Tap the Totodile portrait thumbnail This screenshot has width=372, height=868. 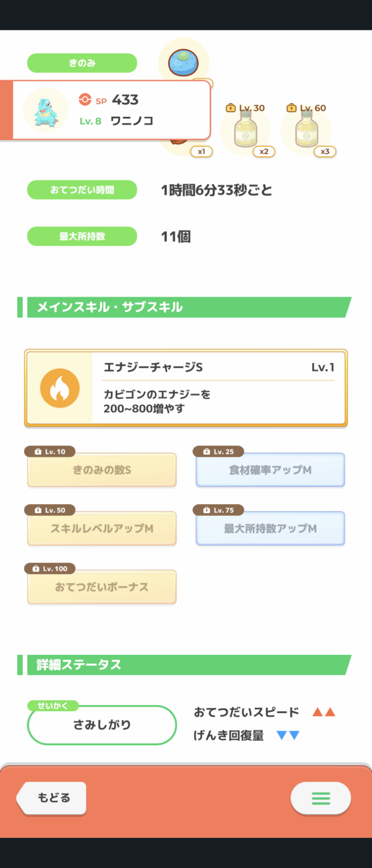pos(46,110)
